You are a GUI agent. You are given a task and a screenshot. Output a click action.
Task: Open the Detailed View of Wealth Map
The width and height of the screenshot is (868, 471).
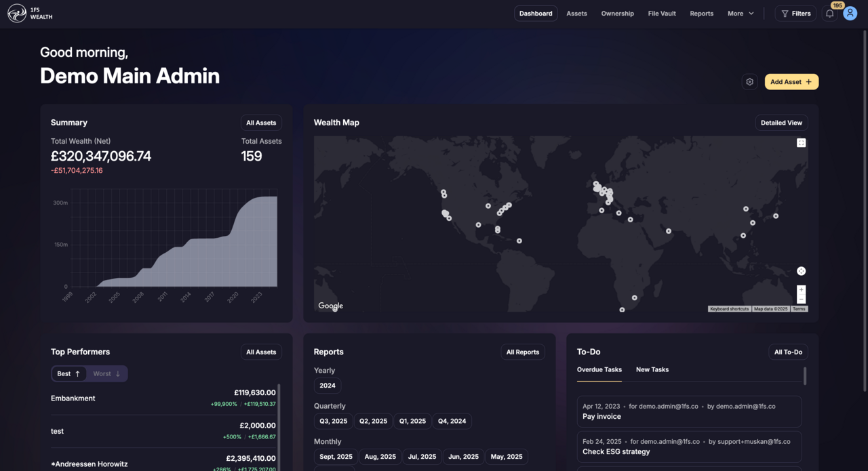(781, 123)
